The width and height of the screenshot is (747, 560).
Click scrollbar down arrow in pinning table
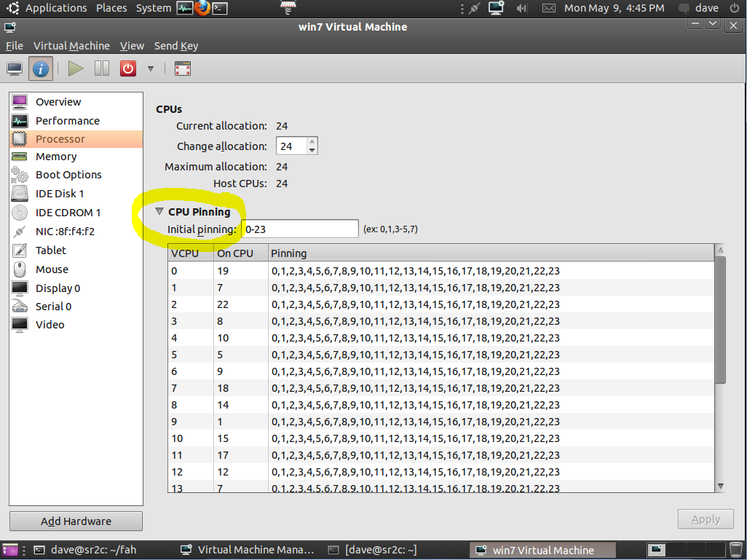click(720, 486)
